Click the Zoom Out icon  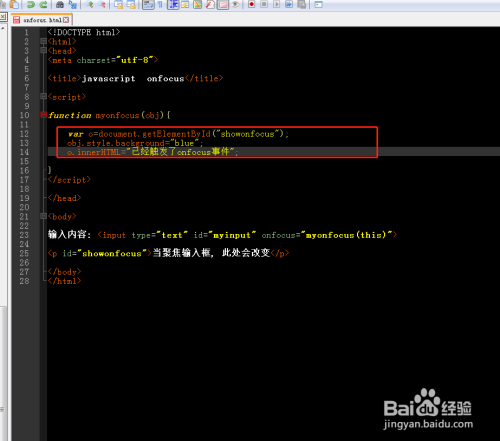point(102,4)
